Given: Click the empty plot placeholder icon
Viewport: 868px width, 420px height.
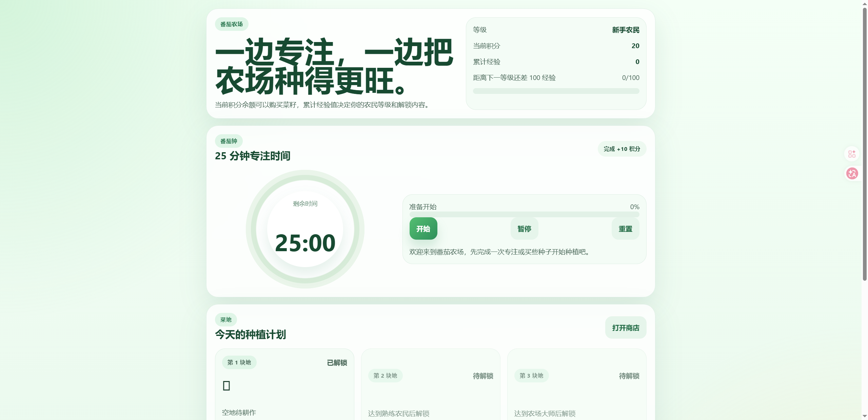Looking at the screenshot, I should click(226, 386).
